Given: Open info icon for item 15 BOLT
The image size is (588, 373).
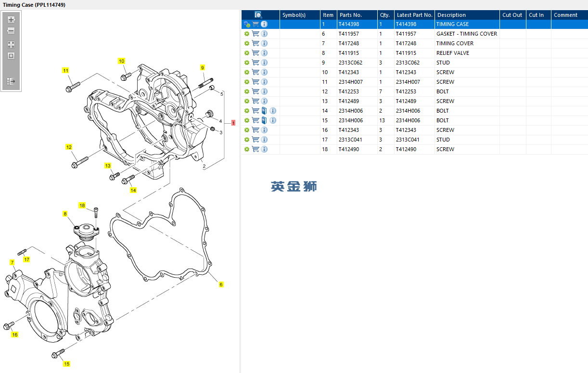Looking at the screenshot, I should click(273, 120).
